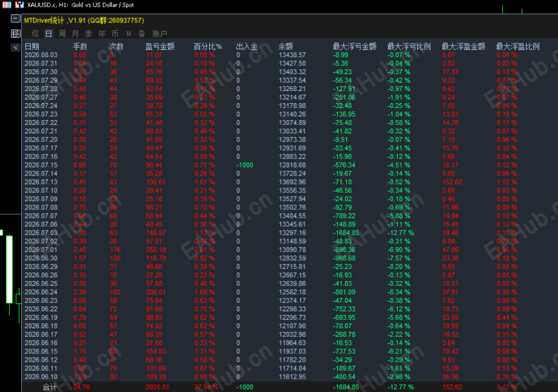This screenshot has width=558, height=392.
Task: Select the 2026.07.15 date cell
Action: (x=41, y=165)
